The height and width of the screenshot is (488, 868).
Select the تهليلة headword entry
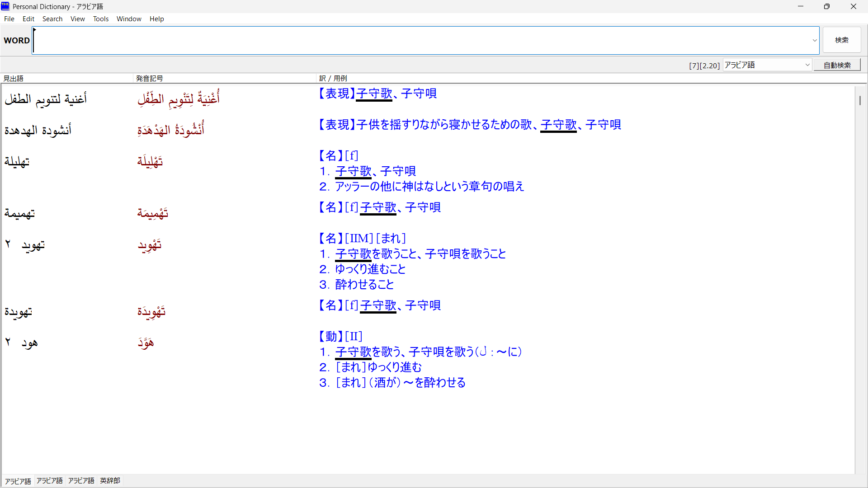click(17, 162)
